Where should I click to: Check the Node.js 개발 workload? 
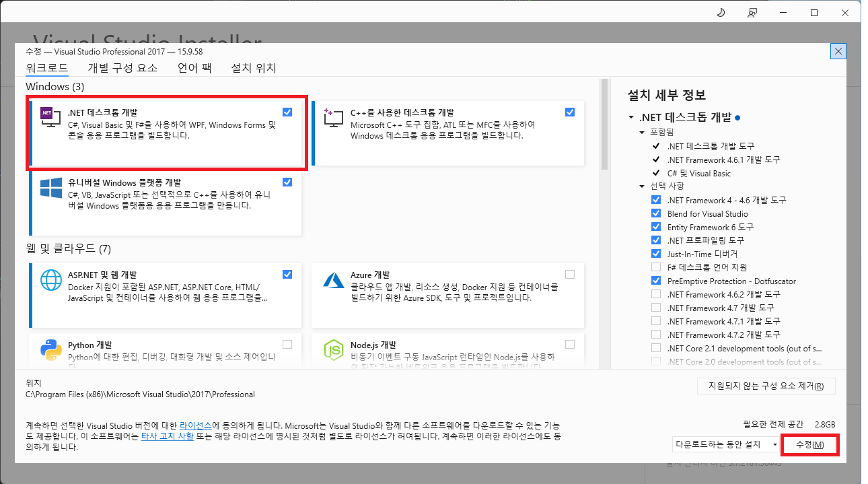(570, 344)
